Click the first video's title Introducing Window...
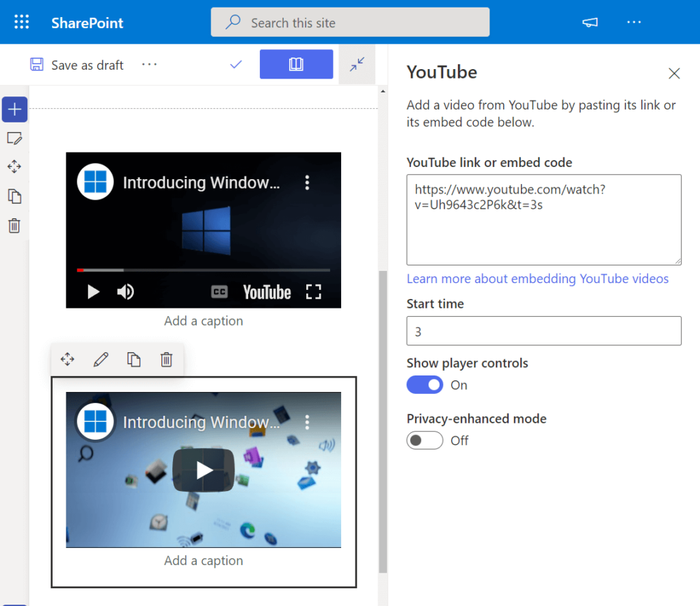 pos(202,182)
